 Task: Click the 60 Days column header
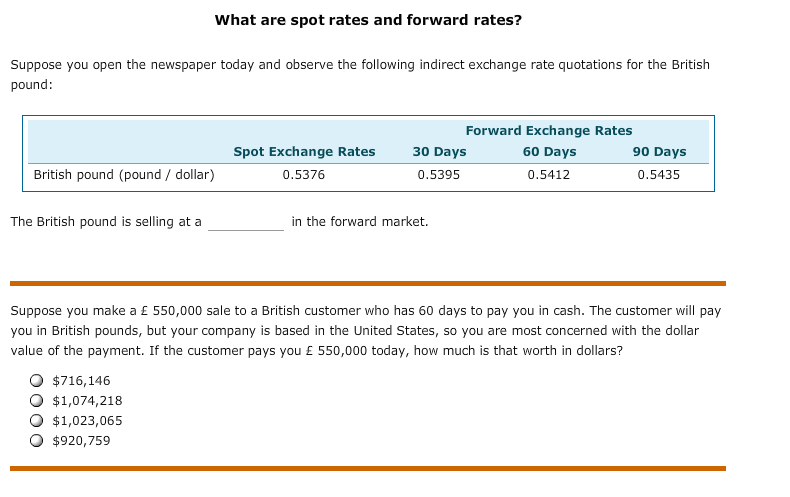click(549, 152)
